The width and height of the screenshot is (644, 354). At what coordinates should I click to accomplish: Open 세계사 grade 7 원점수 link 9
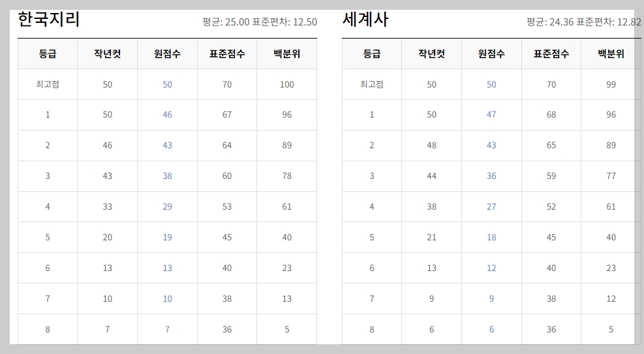pyautogui.click(x=491, y=299)
